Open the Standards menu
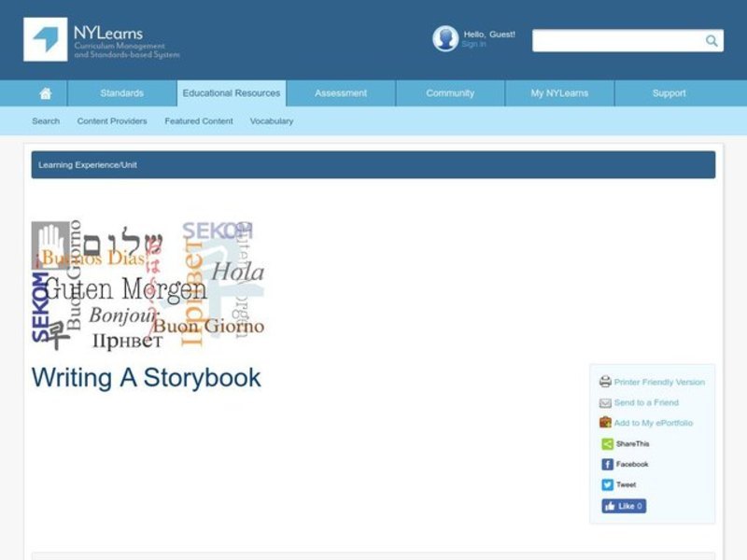This screenshot has width=747, height=560. (x=121, y=93)
